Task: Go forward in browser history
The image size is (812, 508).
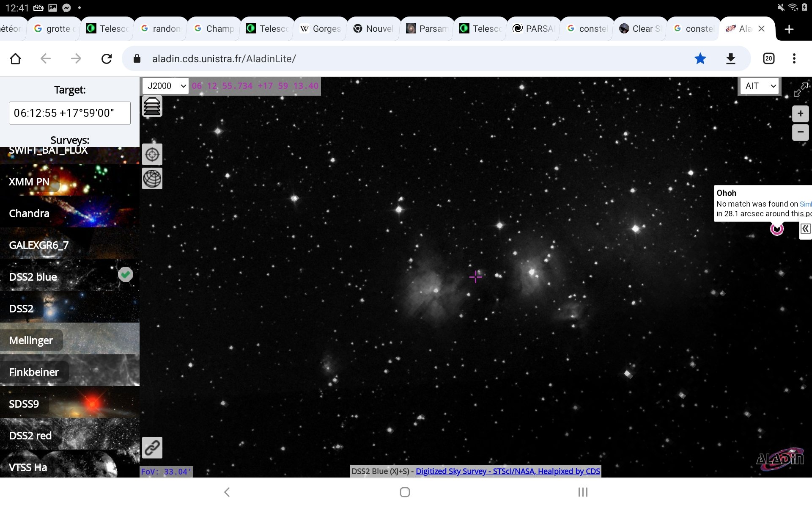Action: coord(76,58)
